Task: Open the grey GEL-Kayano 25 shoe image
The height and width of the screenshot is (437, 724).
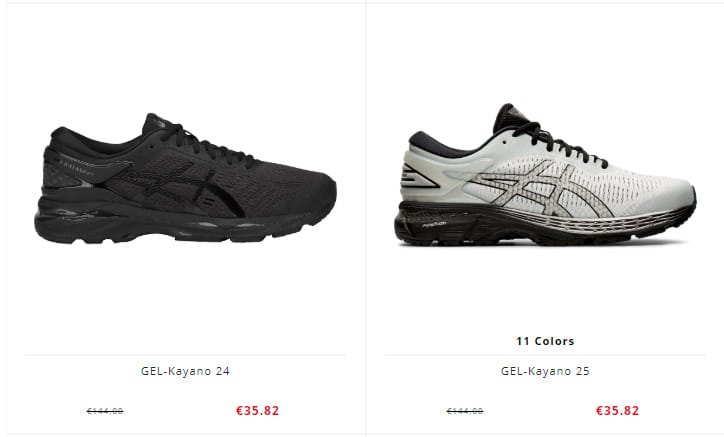Action: coord(545,175)
